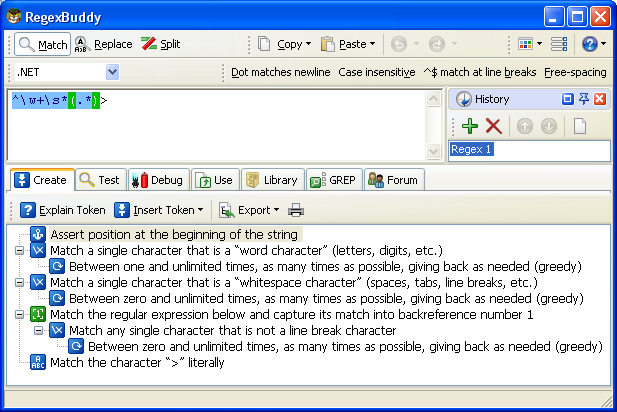
Task: Open the Library tab
Action: (x=273, y=180)
